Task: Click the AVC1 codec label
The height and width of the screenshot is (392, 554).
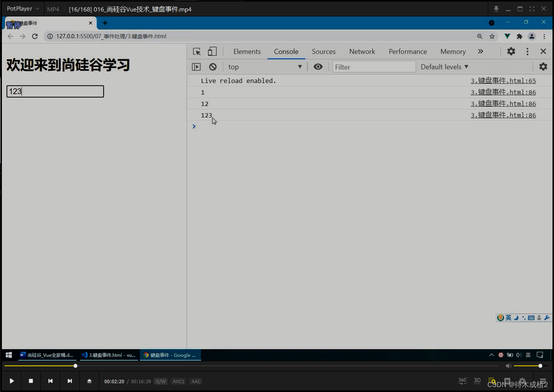Action: (179, 381)
